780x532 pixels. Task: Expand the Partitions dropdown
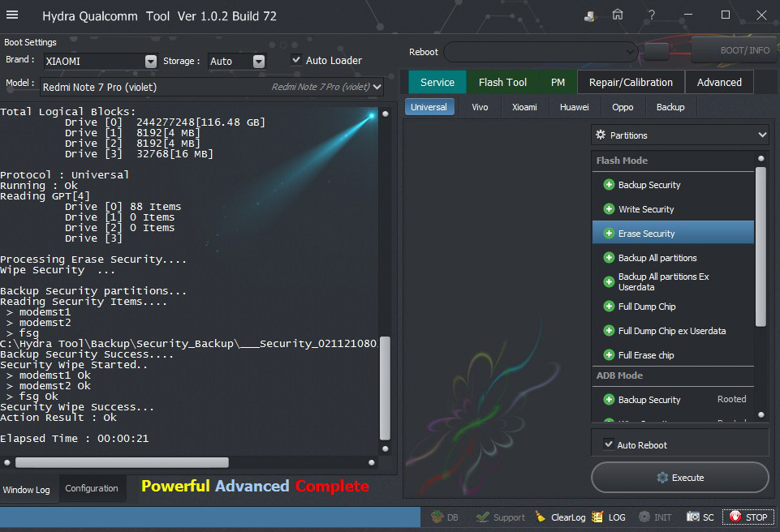click(680, 135)
